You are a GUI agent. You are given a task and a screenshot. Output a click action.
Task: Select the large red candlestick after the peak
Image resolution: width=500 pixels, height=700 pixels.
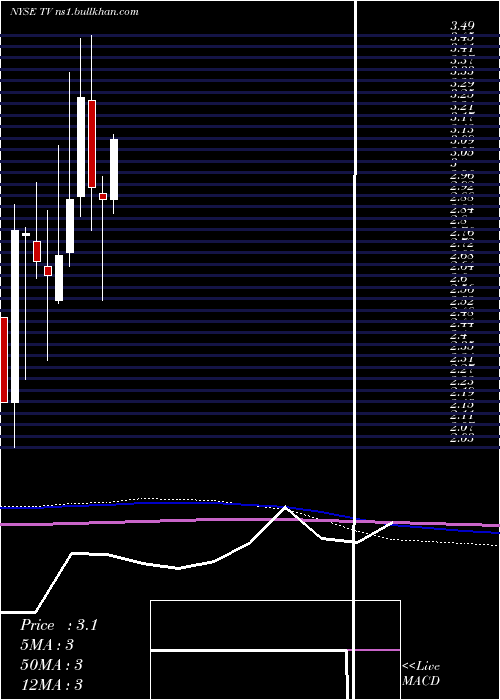tap(92, 144)
